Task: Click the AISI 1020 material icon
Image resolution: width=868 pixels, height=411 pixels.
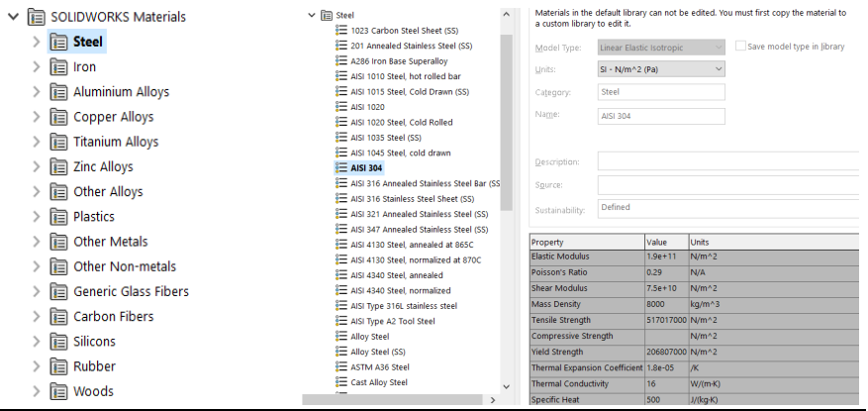Action: click(x=342, y=107)
